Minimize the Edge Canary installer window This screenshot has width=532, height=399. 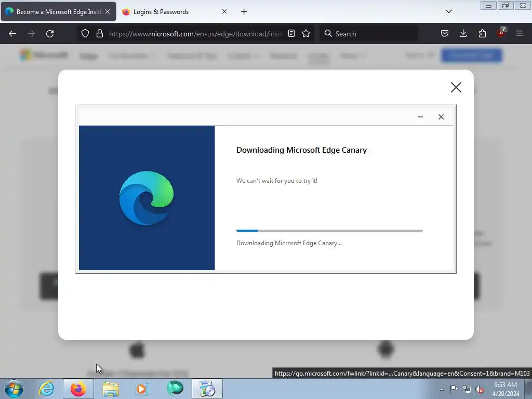[420, 117]
